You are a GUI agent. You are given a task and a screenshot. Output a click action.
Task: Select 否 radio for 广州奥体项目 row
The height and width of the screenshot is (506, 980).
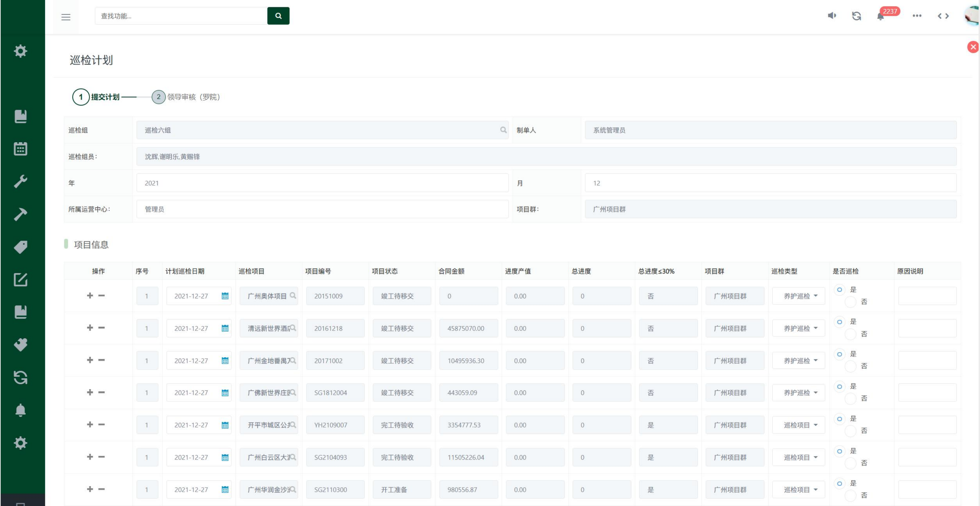(850, 302)
